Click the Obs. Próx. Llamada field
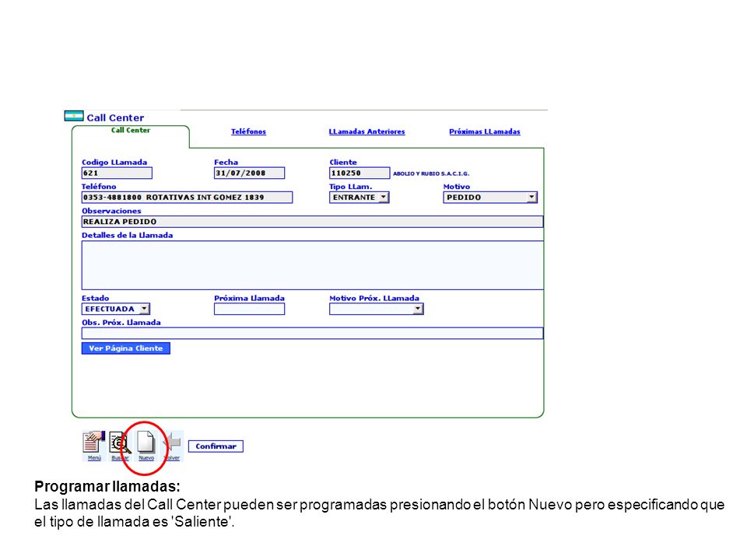 312,334
